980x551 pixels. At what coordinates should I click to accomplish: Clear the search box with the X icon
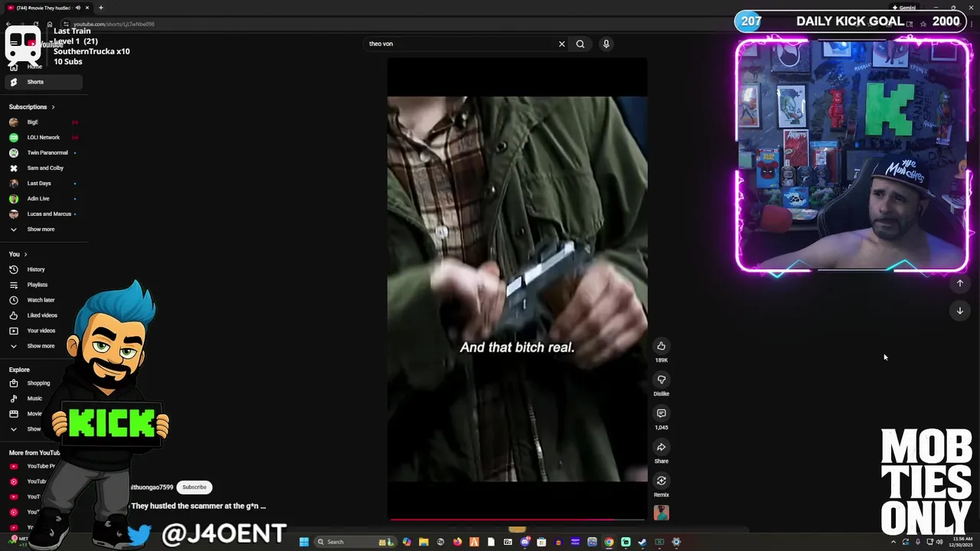[x=562, y=44]
